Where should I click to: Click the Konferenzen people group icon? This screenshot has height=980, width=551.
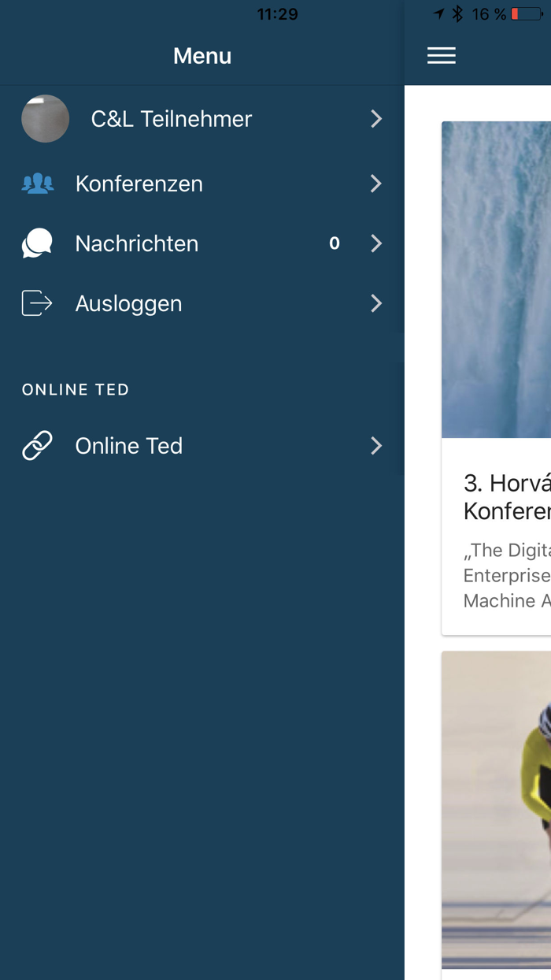(37, 184)
